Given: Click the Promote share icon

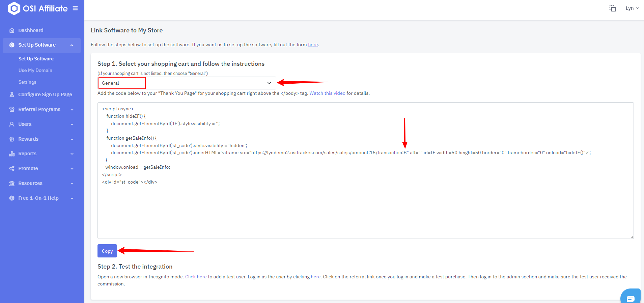Looking at the screenshot, I should coord(12,168).
